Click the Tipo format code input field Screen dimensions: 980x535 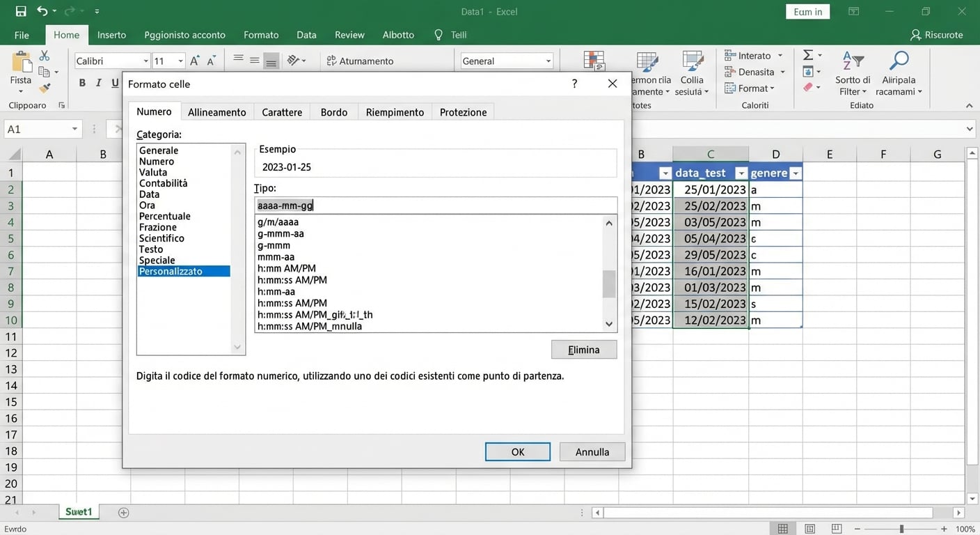(436, 206)
